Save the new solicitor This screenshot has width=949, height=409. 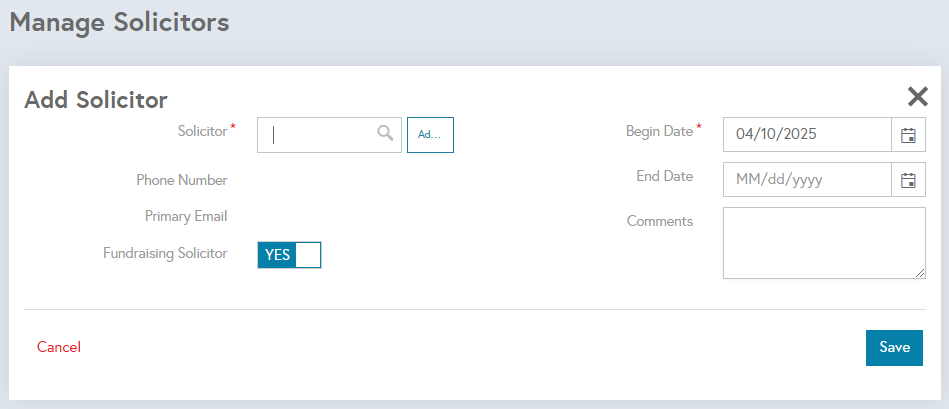(x=895, y=347)
